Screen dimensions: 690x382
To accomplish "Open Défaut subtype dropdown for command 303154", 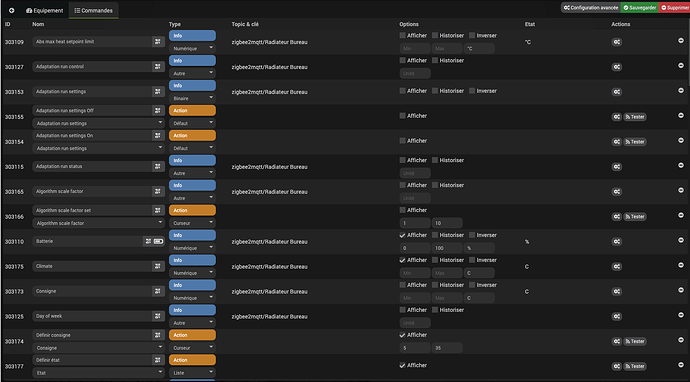I will tap(192, 148).
